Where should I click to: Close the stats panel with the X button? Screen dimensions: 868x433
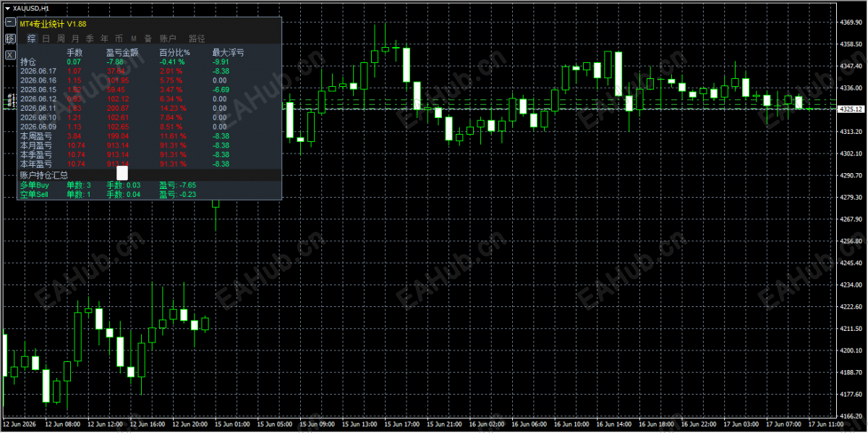(x=10, y=54)
